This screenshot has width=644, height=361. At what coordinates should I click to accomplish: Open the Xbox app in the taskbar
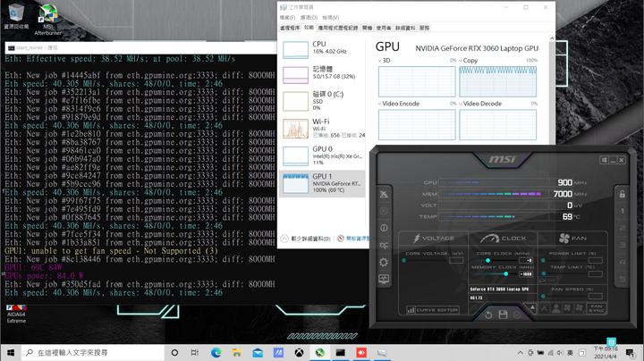299,352
